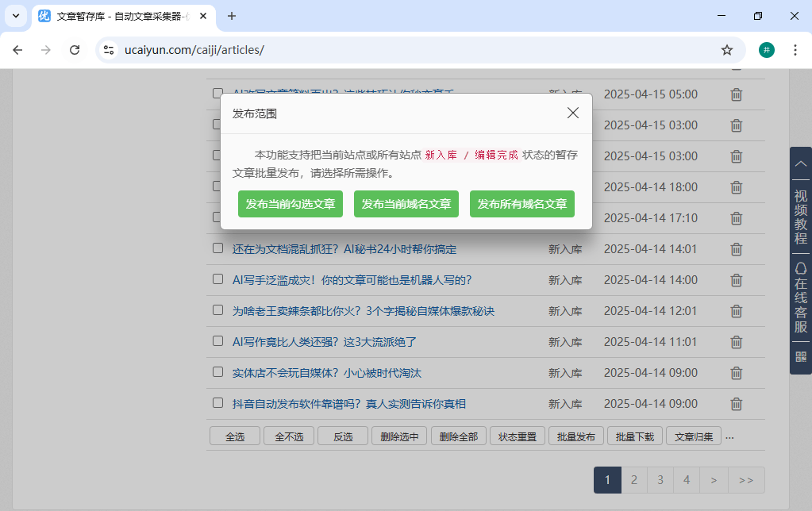Image resolution: width=812 pixels, height=511 pixels.
Task: Click the ">" next page chevron
Action: coord(713,479)
